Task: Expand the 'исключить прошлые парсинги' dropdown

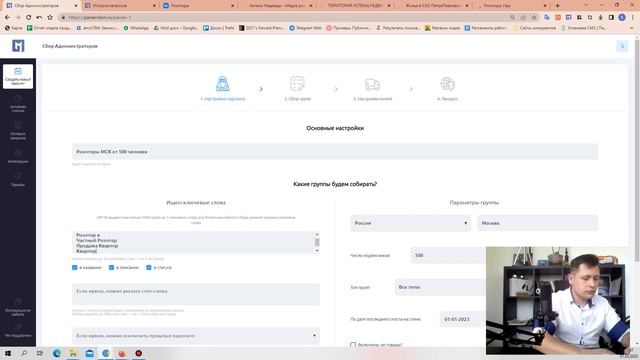Action: click(196, 336)
